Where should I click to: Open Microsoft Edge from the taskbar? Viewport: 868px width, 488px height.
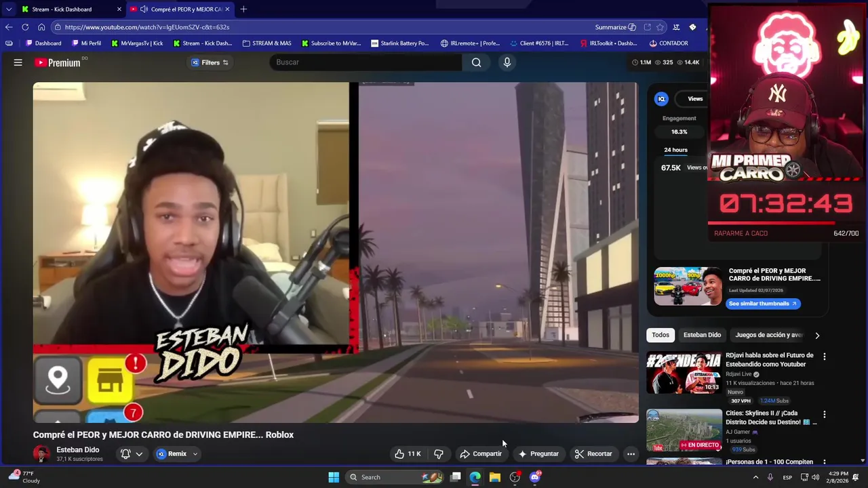475,477
